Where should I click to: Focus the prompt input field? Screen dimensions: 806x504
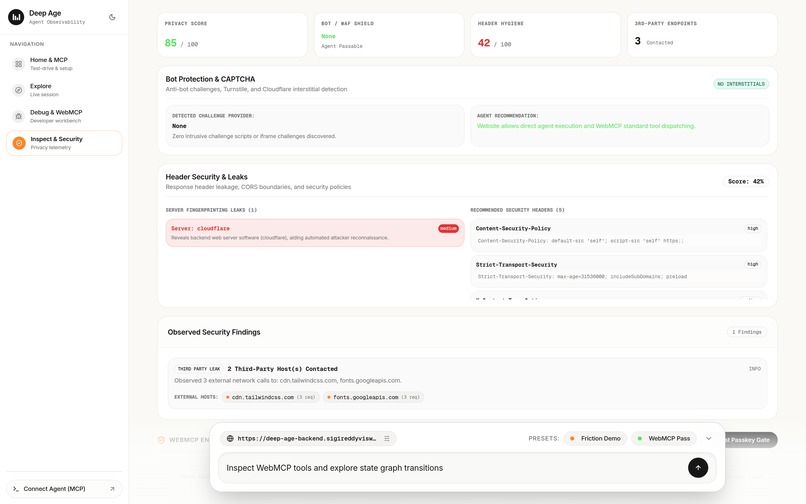[x=453, y=468]
